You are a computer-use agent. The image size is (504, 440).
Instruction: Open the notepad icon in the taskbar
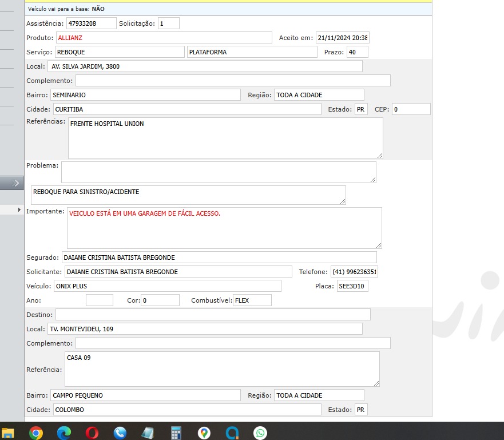pos(148,433)
